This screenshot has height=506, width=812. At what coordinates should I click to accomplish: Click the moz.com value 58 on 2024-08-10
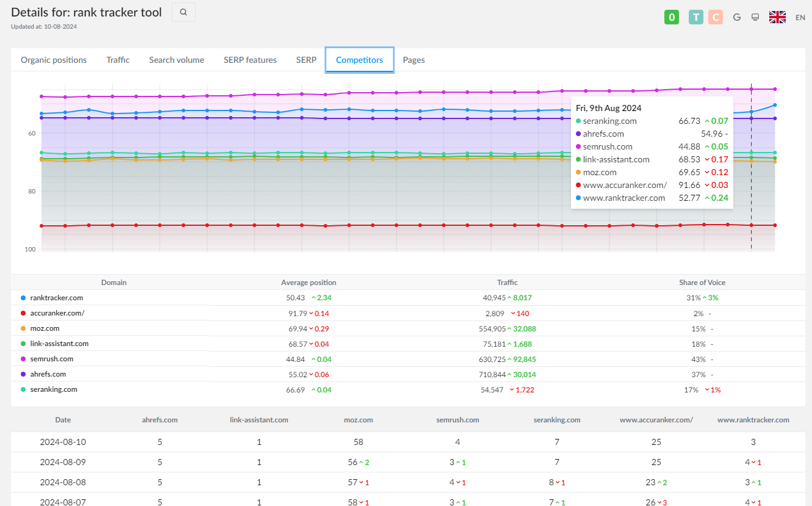[x=358, y=442]
